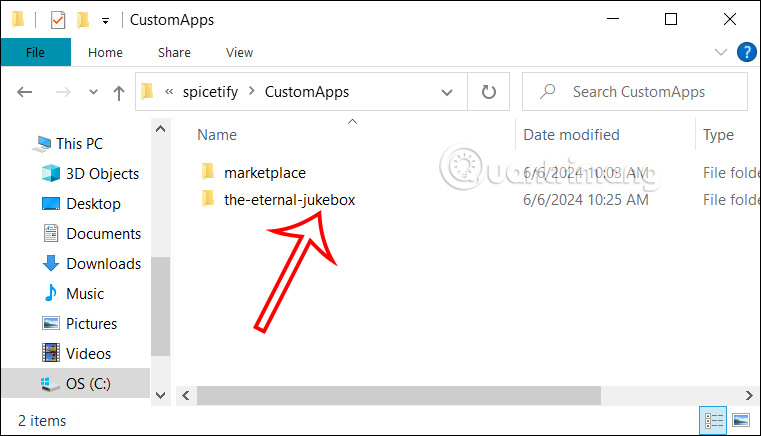
Task: Switch to Details view icon
Action: tap(713, 420)
